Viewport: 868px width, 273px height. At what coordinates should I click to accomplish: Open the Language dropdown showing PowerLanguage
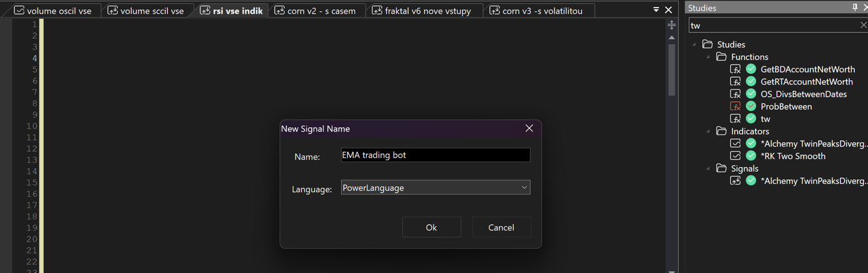[x=436, y=187]
